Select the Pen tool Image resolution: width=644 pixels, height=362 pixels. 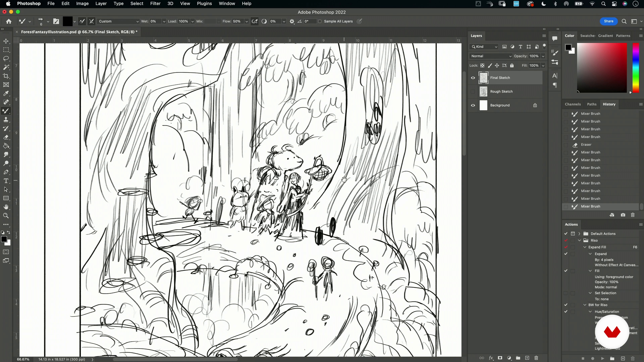[x=6, y=172]
